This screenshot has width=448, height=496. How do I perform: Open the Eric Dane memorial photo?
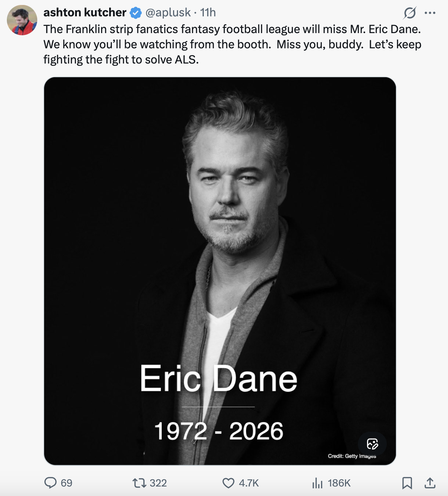(x=220, y=271)
